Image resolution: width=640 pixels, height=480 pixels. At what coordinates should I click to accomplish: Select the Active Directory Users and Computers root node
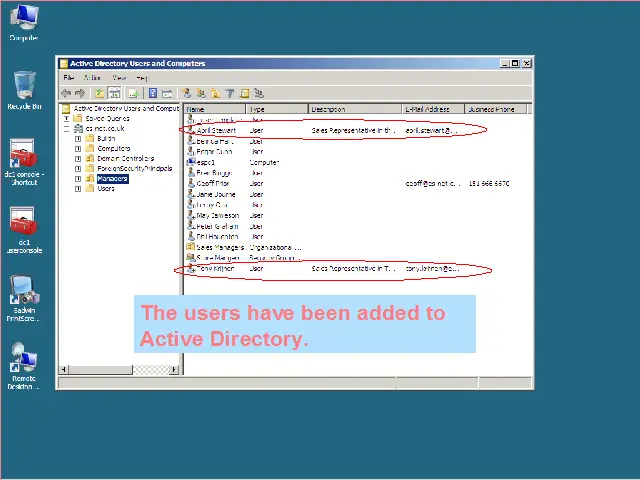point(126,108)
